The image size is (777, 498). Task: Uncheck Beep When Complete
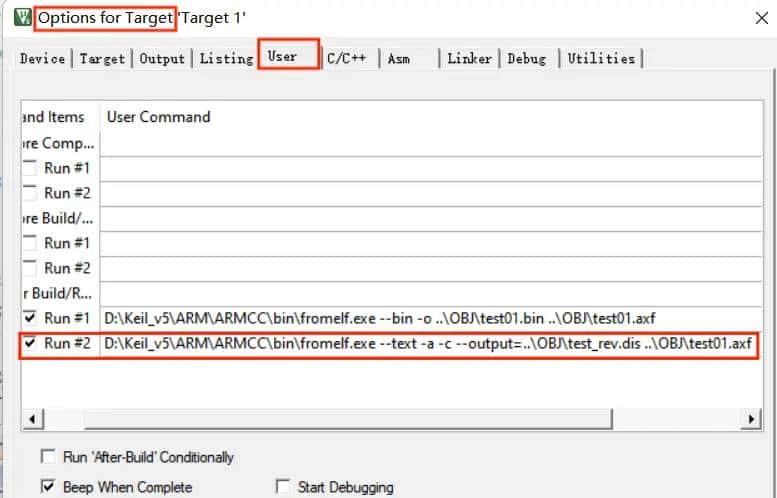click(48, 487)
